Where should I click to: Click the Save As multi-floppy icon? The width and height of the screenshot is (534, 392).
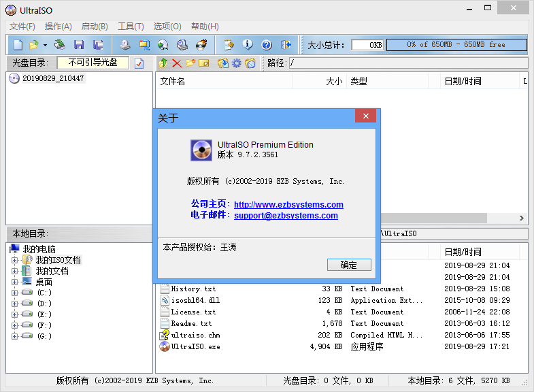(x=99, y=45)
